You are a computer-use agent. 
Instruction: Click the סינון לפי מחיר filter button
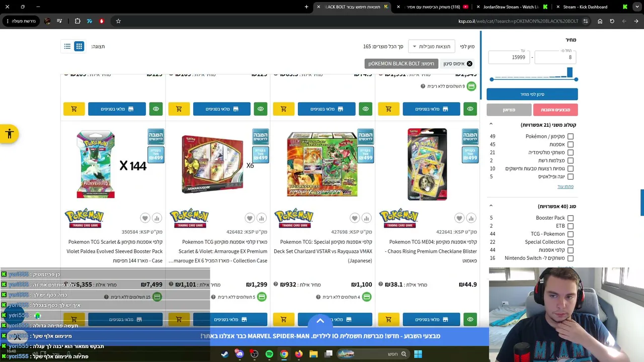click(x=532, y=94)
